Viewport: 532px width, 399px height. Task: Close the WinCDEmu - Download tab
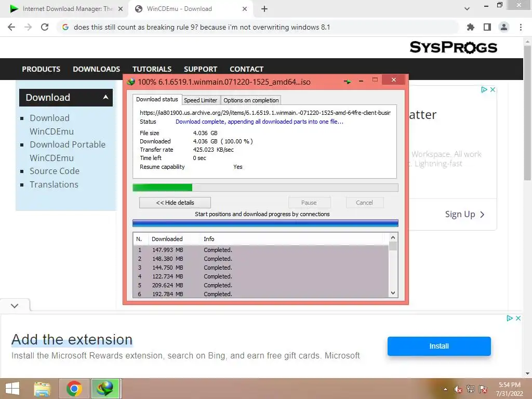click(245, 9)
